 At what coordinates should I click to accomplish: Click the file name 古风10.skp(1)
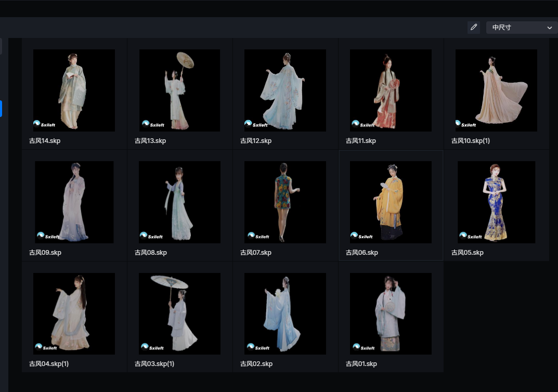[x=471, y=141]
